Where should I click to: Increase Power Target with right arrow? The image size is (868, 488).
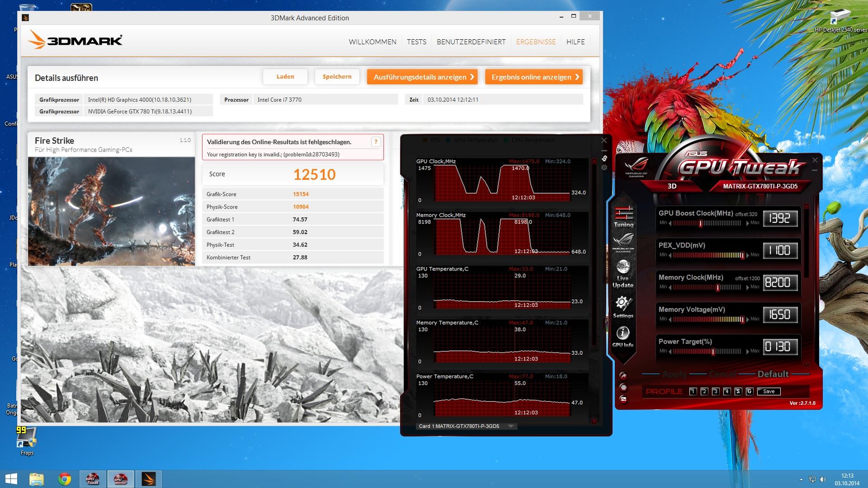pos(747,352)
